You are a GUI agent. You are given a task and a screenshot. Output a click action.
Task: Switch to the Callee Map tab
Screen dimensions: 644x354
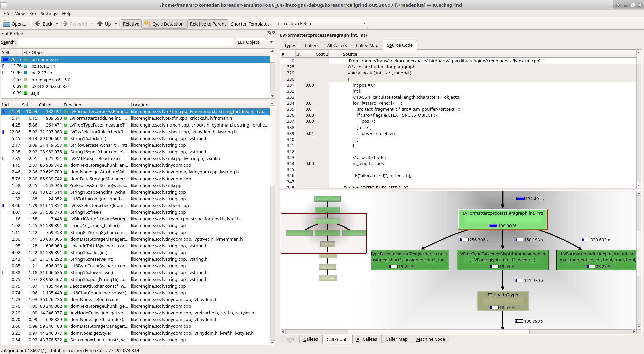[367, 45]
